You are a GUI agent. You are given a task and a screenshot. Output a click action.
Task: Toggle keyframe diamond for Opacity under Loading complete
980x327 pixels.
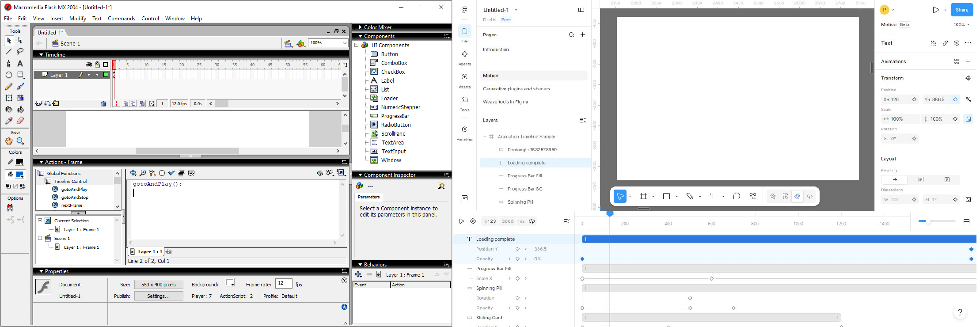pyautogui.click(x=517, y=259)
